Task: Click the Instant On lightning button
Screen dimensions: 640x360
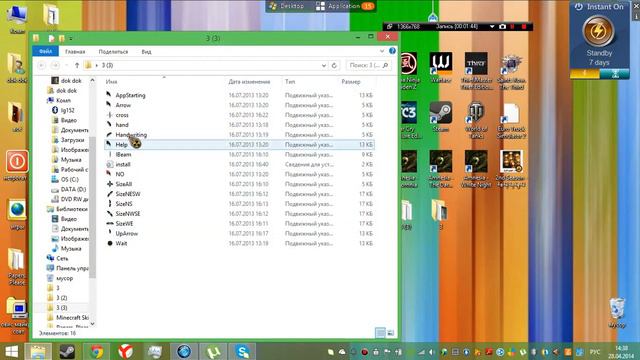Action: 598,31
